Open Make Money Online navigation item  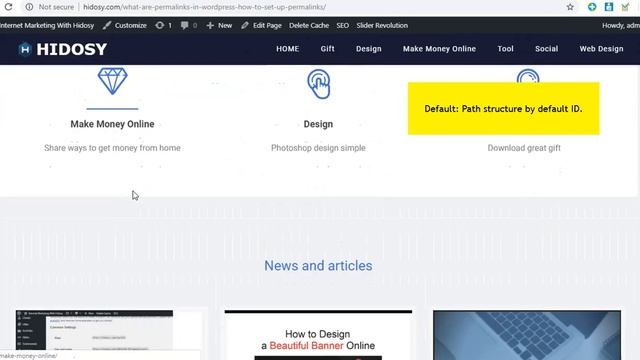tap(439, 49)
